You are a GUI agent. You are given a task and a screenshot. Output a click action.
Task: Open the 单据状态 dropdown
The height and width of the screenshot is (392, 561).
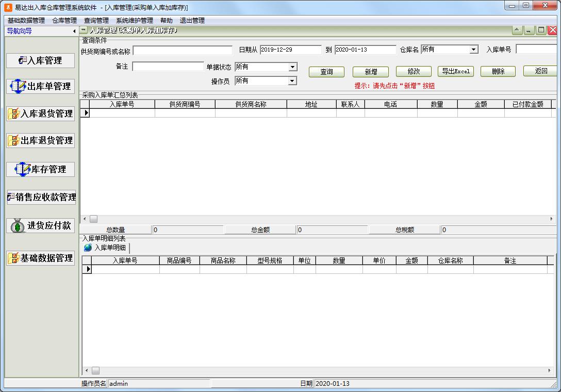(x=293, y=67)
